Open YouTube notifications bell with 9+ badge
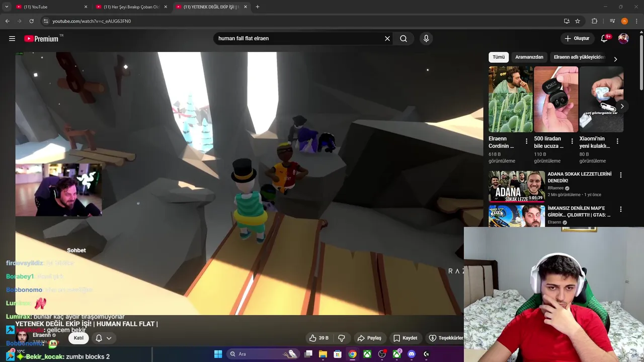 tap(605, 38)
